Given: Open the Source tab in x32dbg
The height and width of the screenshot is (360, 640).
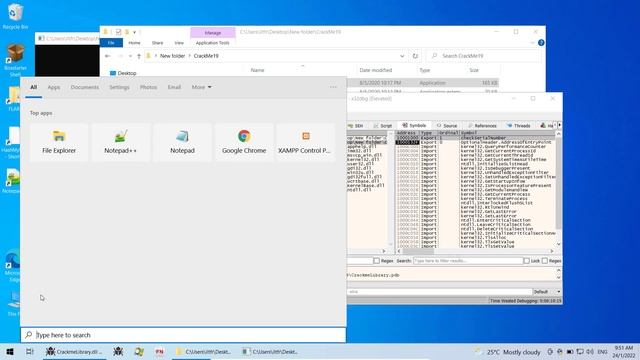Looking at the screenshot, I should pyautogui.click(x=447, y=126).
